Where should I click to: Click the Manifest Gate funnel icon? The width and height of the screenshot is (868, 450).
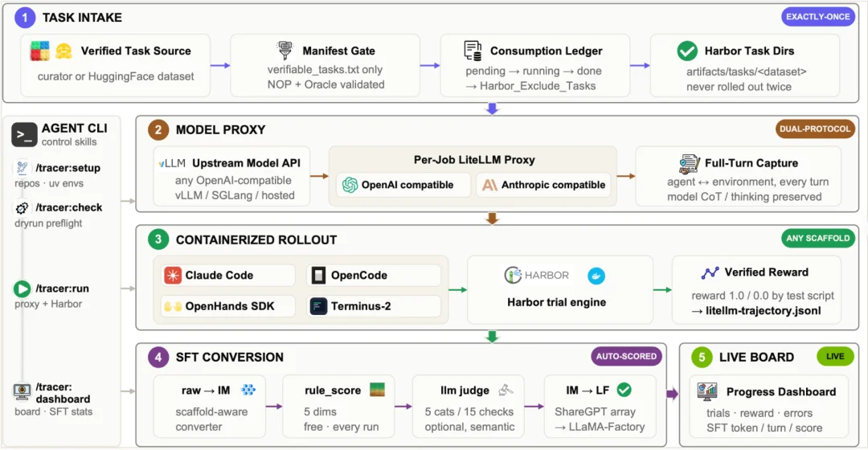tap(285, 51)
